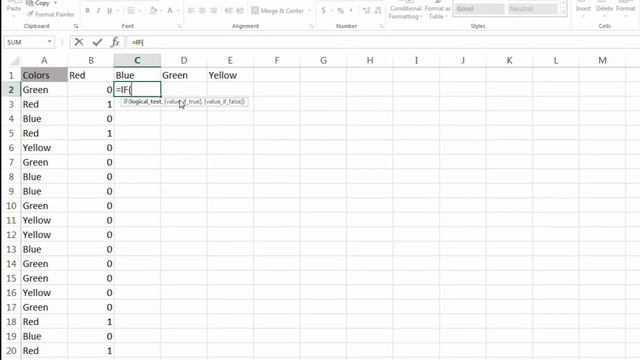Click inside the formula bar
The width and height of the screenshot is (640, 360).
coord(384,42)
